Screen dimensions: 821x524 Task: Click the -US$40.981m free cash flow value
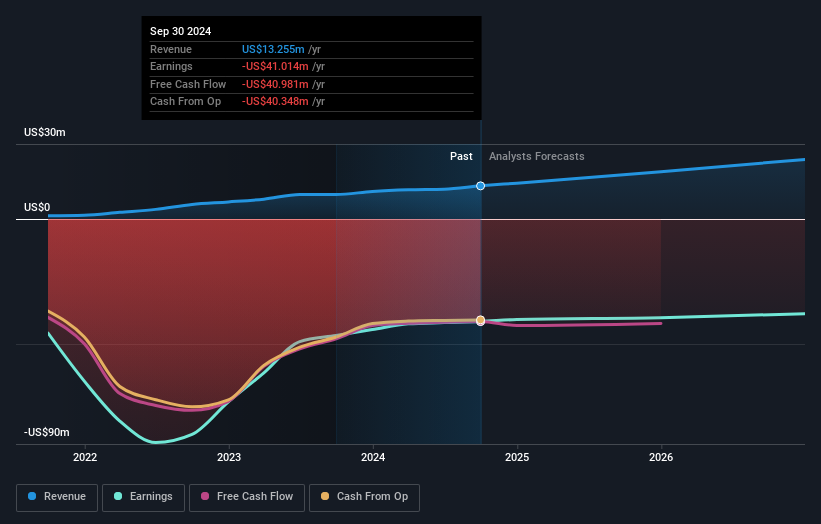click(x=275, y=84)
